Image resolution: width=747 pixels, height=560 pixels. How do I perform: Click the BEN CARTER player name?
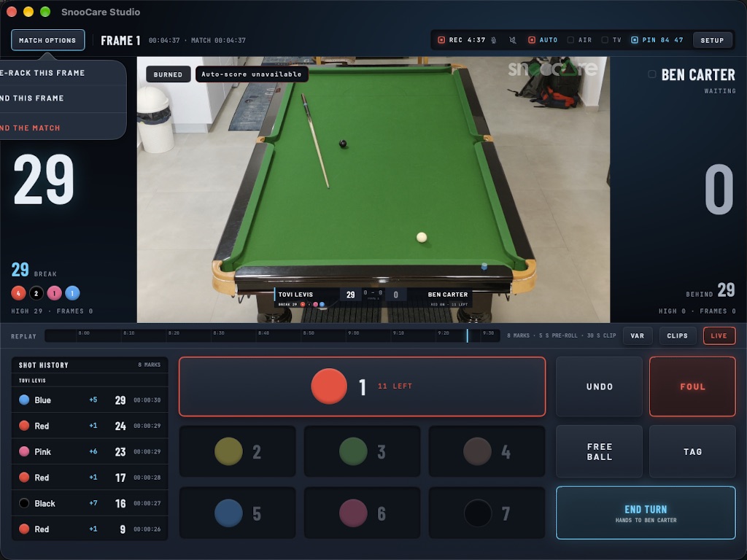click(x=698, y=75)
